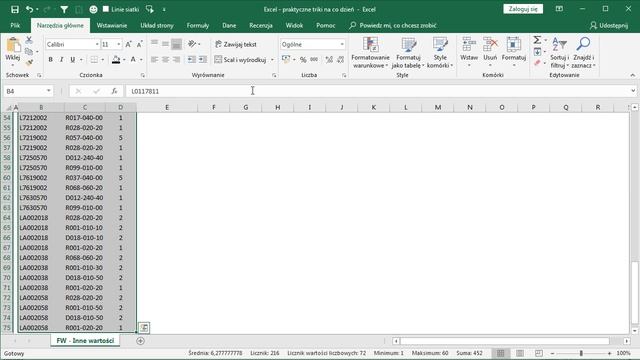Screen dimensions: 640x360
Task: Click the filter funnel icon in the quick access toolbar
Action: pyautogui.click(x=64, y=9)
